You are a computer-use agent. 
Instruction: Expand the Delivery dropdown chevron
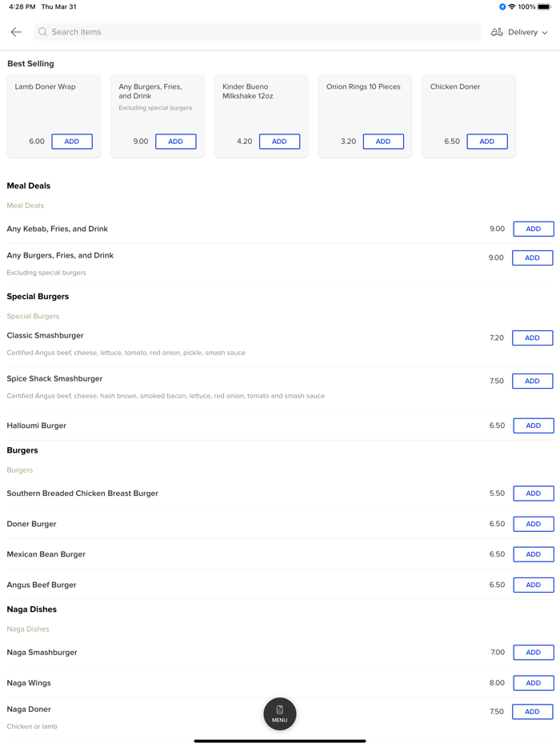[545, 33]
